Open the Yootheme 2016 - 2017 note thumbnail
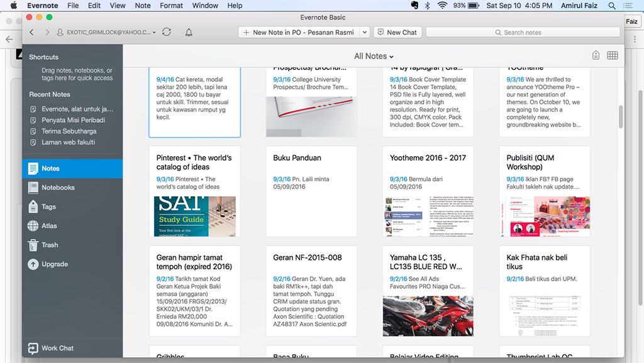 pos(428,216)
